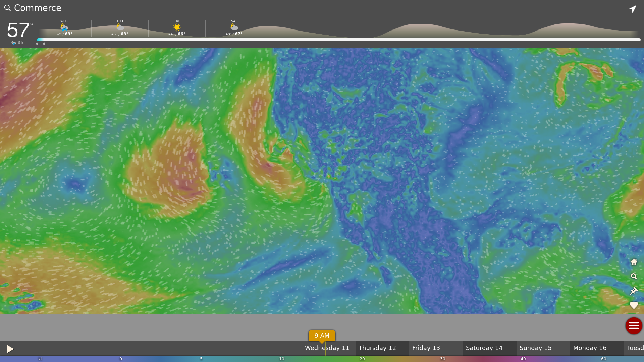644x362 pixels.
Task: Click the location arrow icon at top right
Action: (632, 9)
